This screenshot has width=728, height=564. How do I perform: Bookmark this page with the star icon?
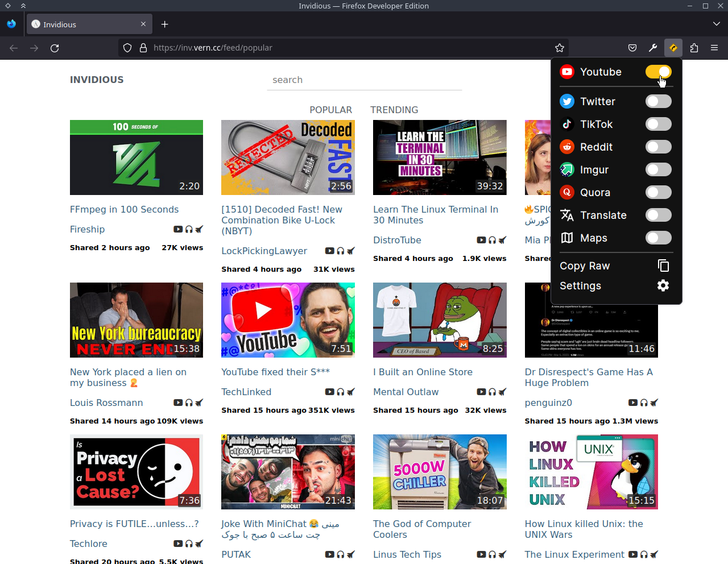pos(560,48)
